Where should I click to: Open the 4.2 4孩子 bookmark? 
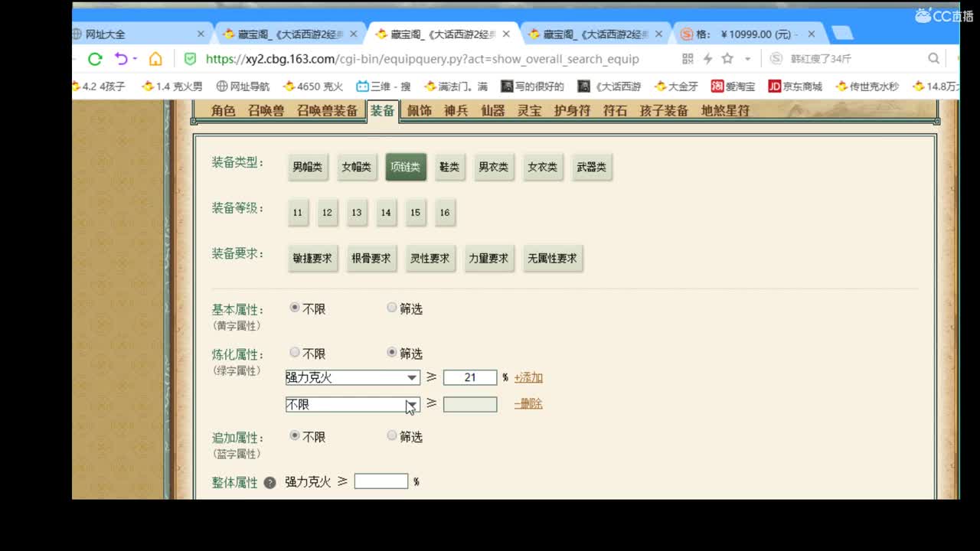(99, 86)
